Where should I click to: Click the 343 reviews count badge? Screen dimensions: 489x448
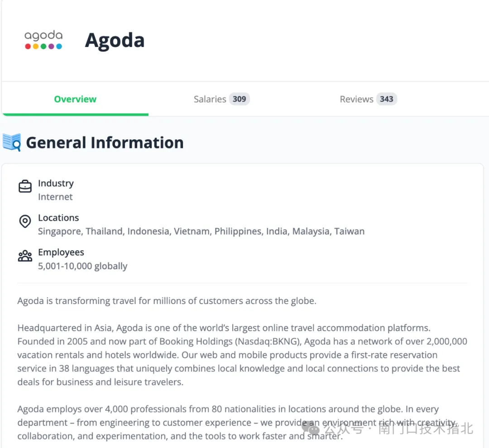[386, 99]
